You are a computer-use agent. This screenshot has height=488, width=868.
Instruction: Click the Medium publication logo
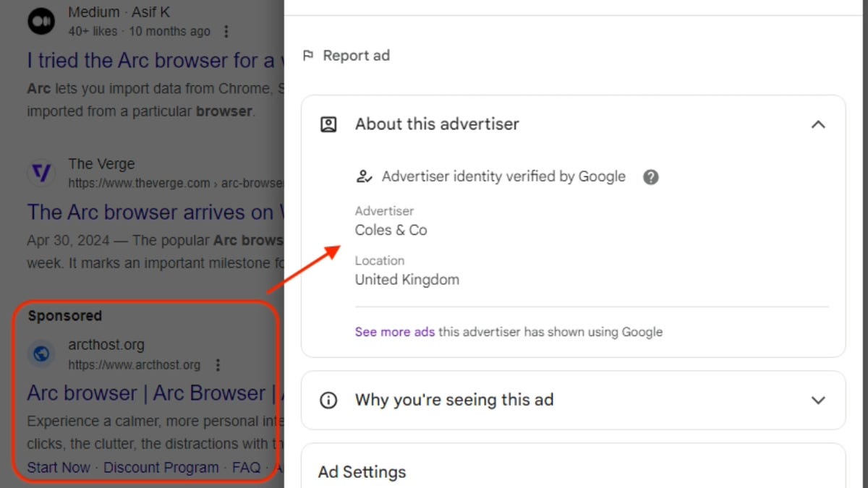41,21
